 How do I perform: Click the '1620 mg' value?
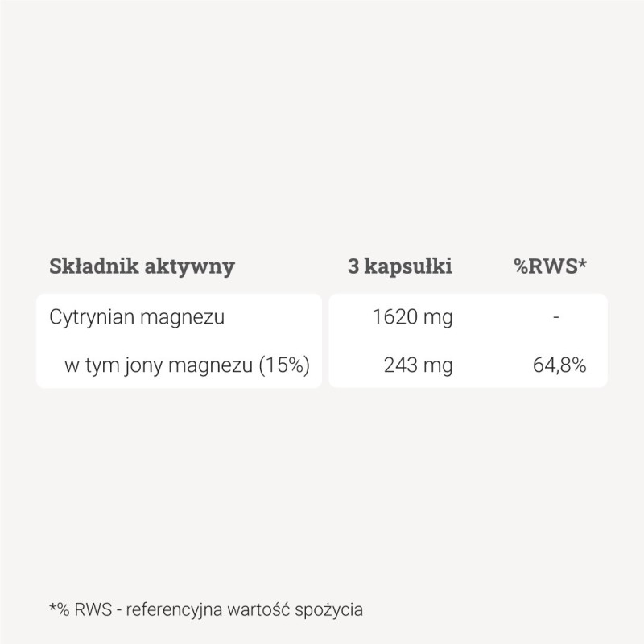[412, 317]
